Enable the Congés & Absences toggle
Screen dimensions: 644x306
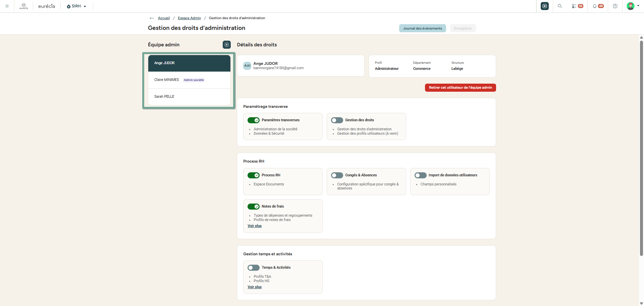point(337,175)
